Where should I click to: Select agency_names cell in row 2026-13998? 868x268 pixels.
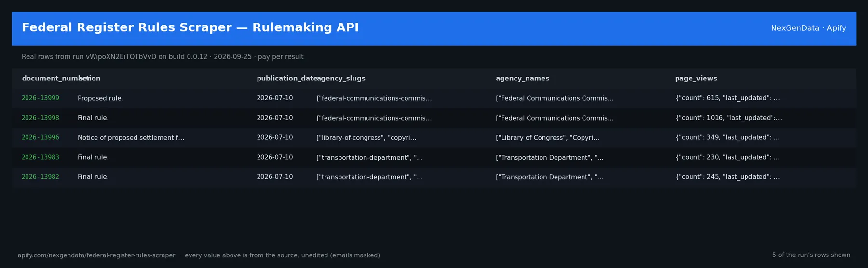[555, 118]
